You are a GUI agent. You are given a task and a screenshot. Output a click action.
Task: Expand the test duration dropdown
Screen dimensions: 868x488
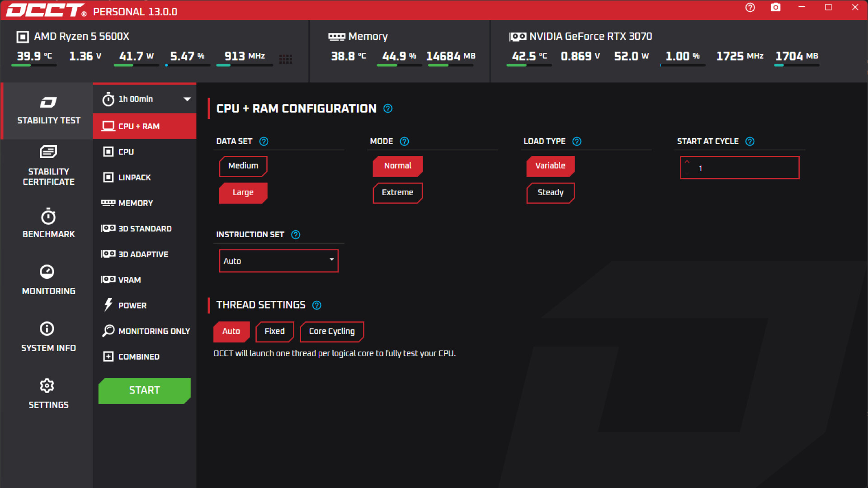click(186, 99)
